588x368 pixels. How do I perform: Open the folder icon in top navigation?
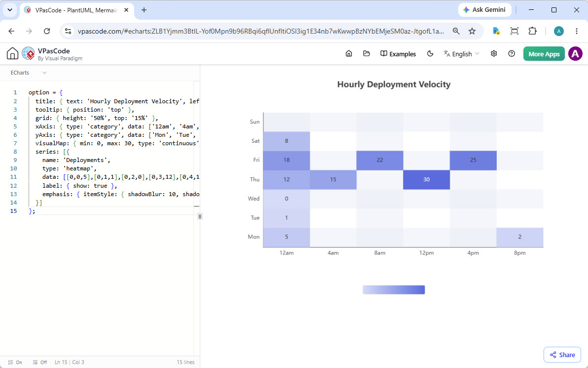coord(367,54)
